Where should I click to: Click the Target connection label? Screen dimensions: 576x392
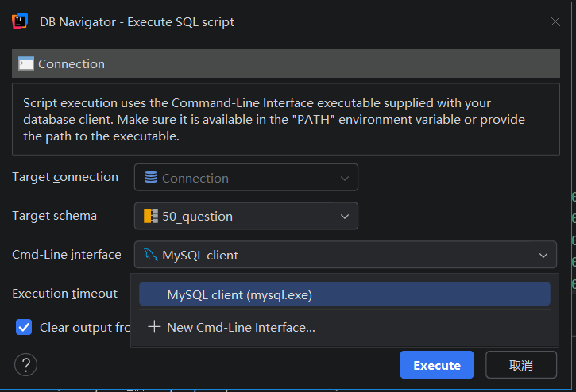tap(65, 177)
